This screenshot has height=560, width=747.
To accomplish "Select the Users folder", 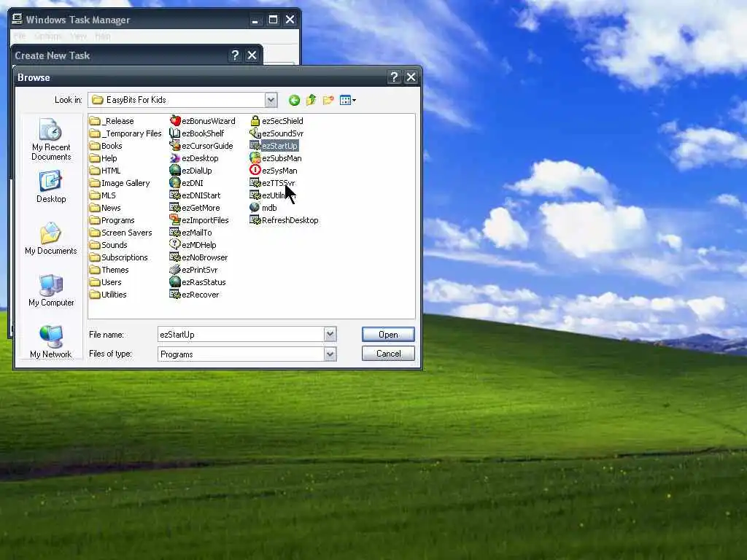I will pos(105,282).
